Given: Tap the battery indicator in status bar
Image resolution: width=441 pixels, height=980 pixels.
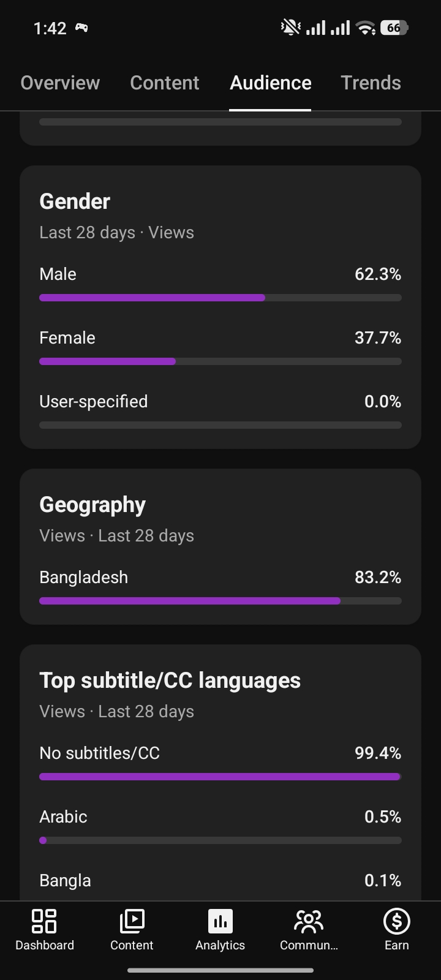Looking at the screenshot, I should pyautogui.click(x=394, y=28).
